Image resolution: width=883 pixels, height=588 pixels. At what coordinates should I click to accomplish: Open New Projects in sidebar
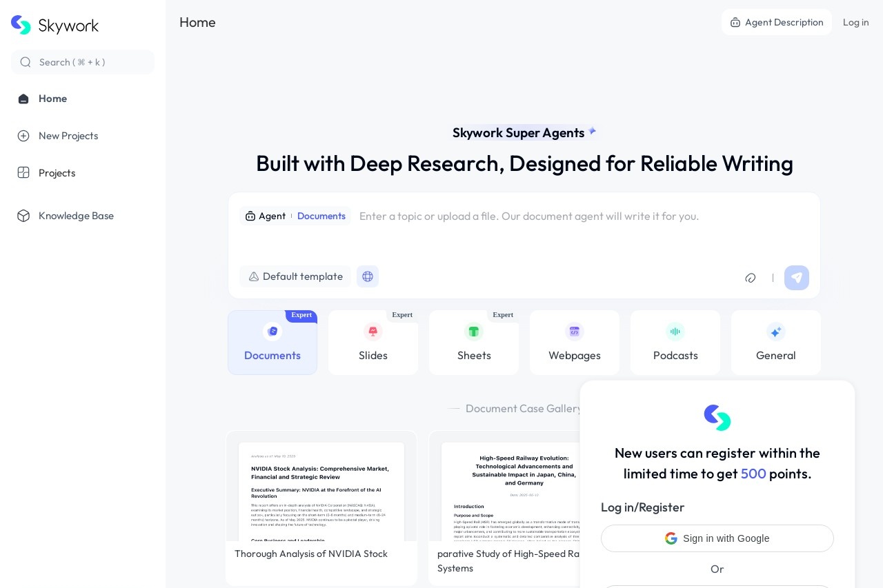coord(83,136)
